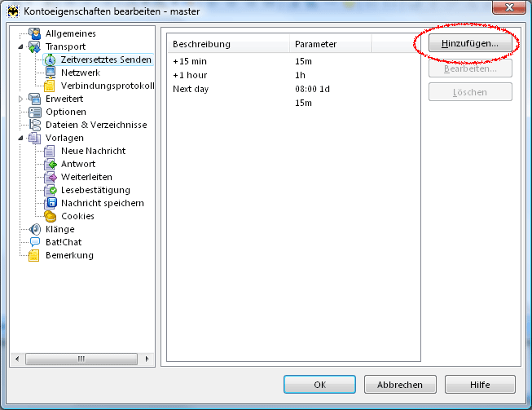Click the Erweitert icon
This screenshot has width=532, height=410.
(x=34, y=99)
